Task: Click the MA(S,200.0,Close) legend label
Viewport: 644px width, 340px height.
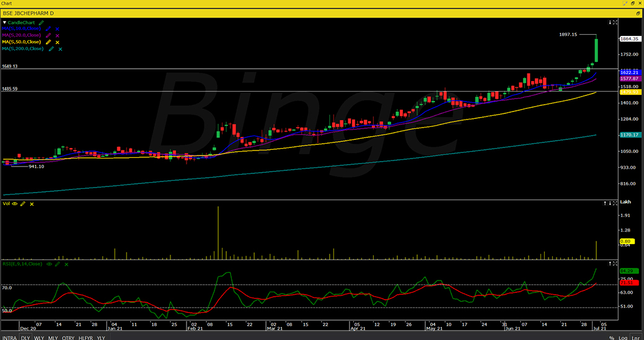Action: click(22, 48)
